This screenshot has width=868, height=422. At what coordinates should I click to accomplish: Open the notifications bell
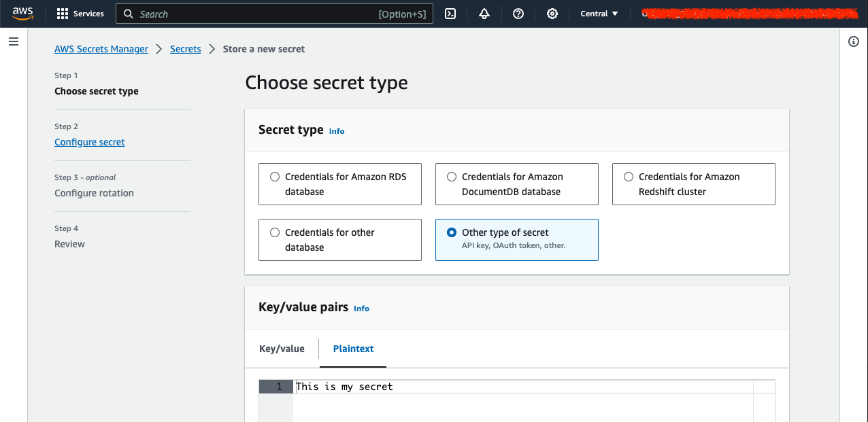pos(484,14)
